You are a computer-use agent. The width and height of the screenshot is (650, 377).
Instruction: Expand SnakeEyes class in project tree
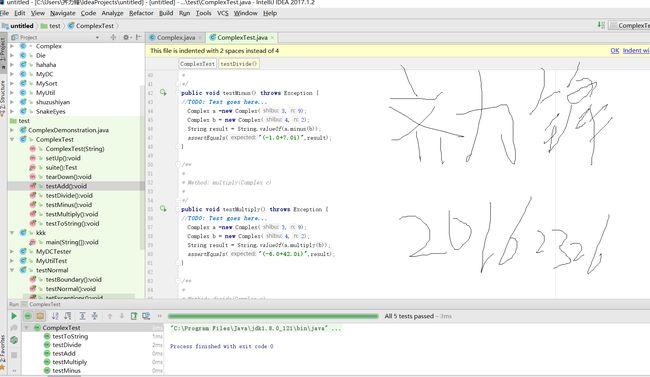[x=12, y=111]
